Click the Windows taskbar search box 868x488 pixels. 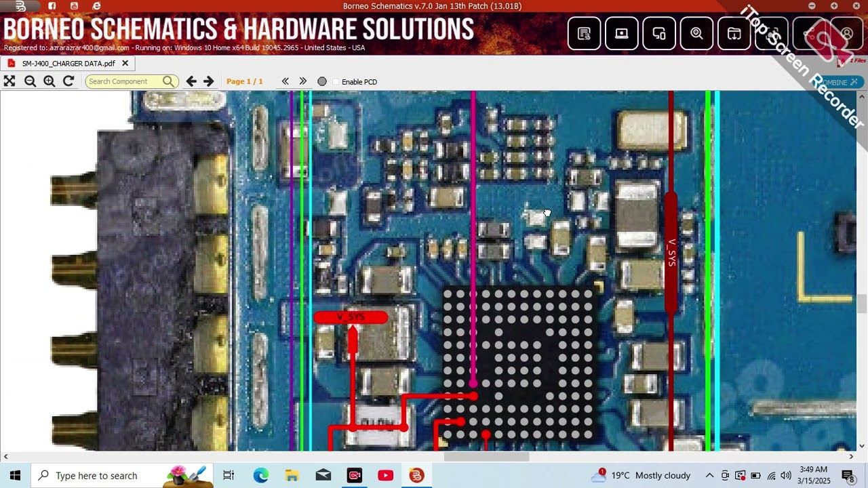[122, 475]
